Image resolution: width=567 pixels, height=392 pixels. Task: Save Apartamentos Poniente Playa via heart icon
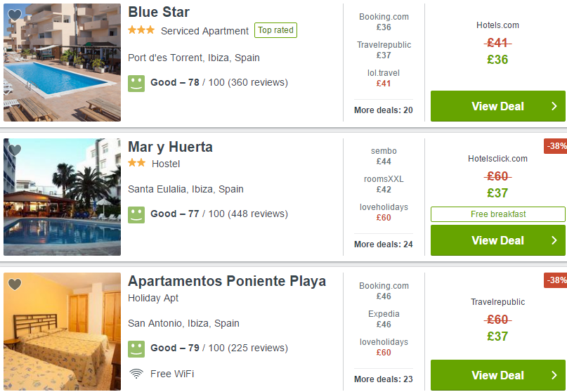coord(15,285)
